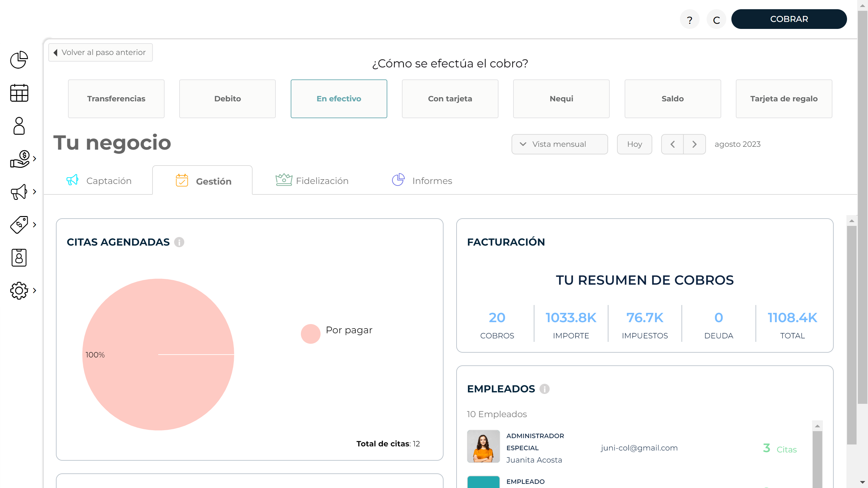Pick Saldo as payment method
868x488 pixels.
click(x=673, y=99)
